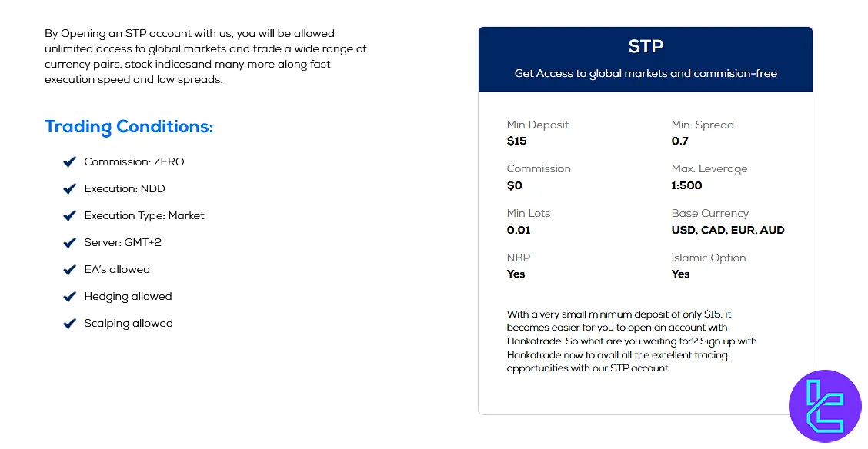Open the Trading Conditions section heading
This screenshot has width=868, height=449.
pos(129,126)
